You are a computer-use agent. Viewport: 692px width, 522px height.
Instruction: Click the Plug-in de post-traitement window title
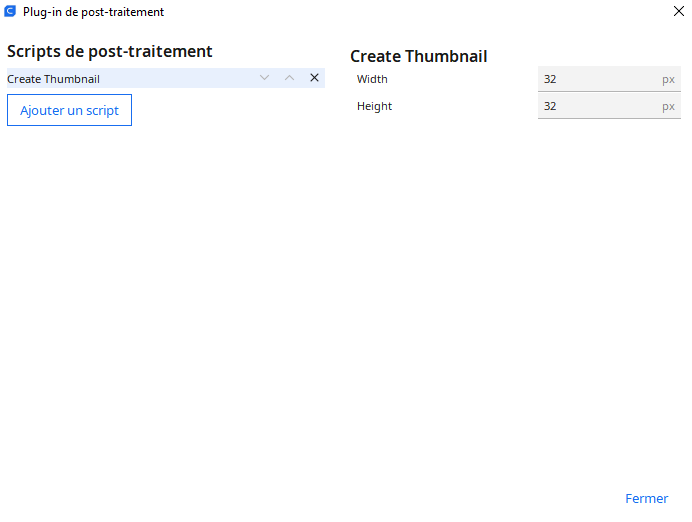[94, 12]
